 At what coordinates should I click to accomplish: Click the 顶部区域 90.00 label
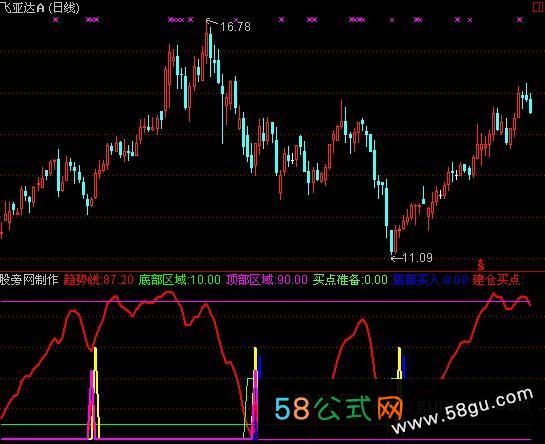tap(267, 280)
